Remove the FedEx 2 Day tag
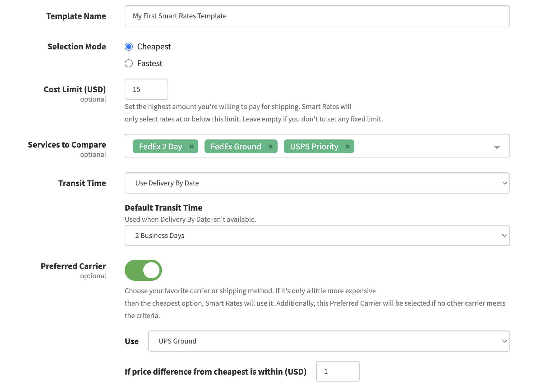This screenshot has height=392, width=534. (x=191, y=147)
